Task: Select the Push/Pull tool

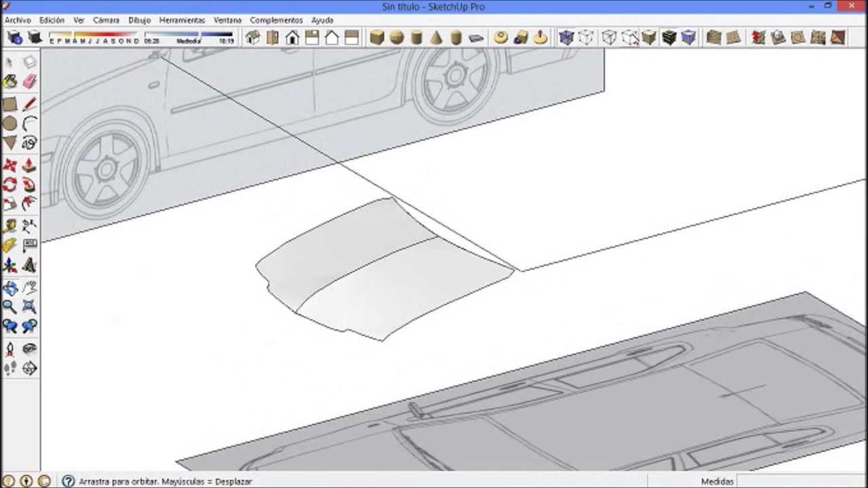Action: click(x=29, y=165)
